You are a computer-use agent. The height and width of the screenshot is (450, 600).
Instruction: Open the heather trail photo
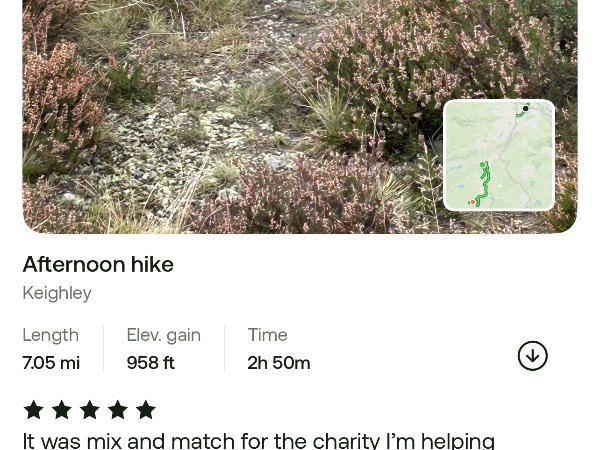[x=300, y=117]
